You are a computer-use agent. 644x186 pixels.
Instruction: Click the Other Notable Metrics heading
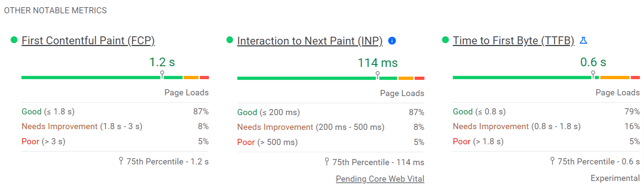55,10
